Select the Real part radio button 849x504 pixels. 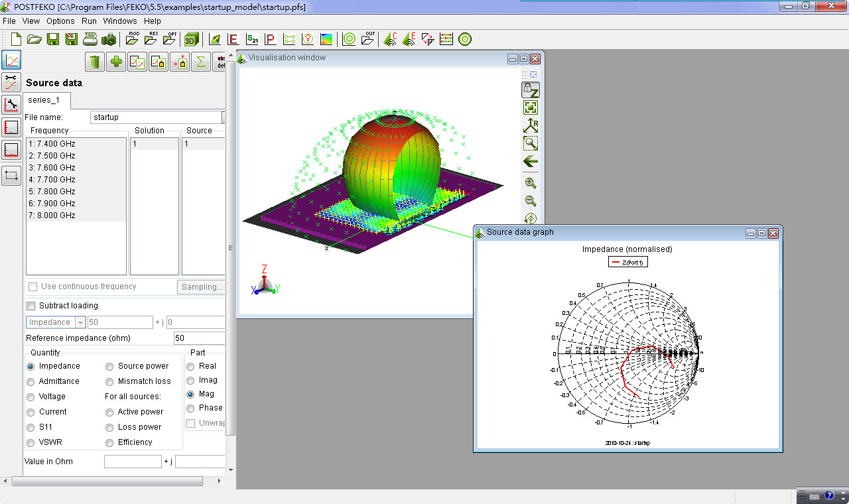click(x=190, y=366)
